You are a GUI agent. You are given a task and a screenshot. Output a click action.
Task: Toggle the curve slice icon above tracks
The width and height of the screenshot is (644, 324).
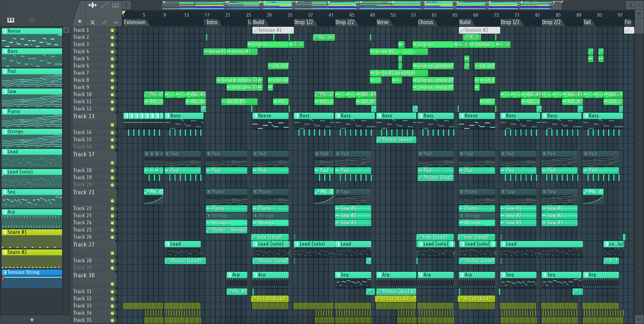(x=104, y=22)
